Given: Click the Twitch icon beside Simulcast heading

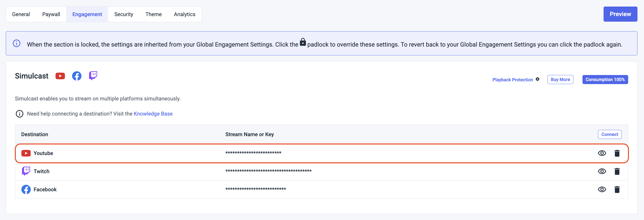Looking at the screenshot, I should [x=93, y=76].
